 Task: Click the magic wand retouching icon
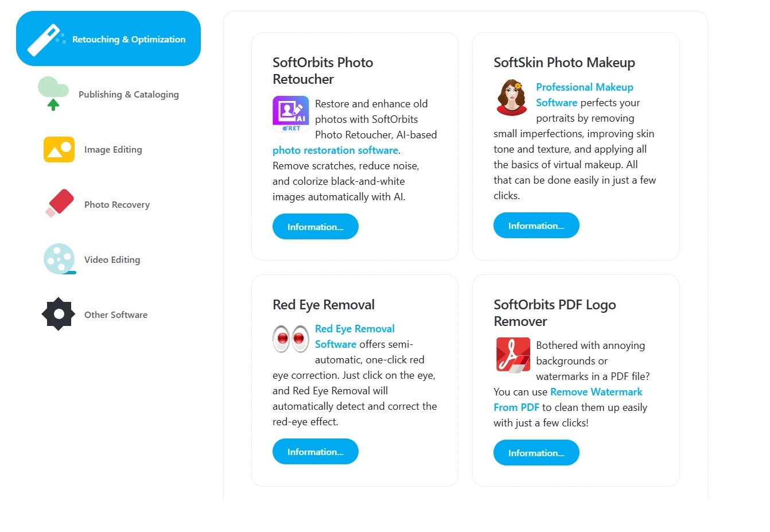coord(46,40)
